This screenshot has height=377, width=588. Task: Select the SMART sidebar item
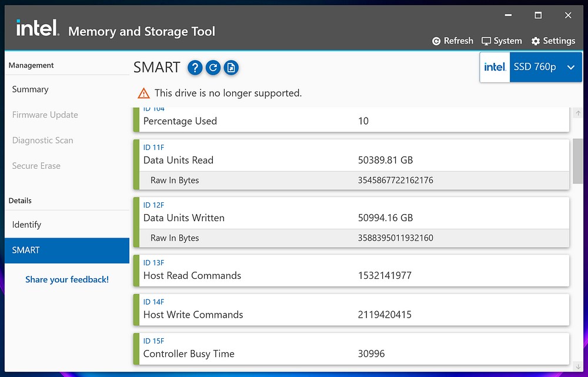click(x=67, y=250)
